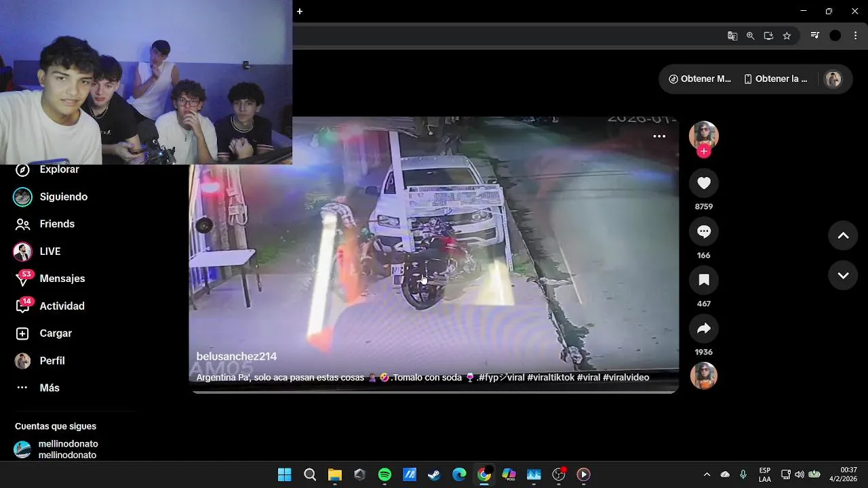Show hidden system tray icons
The height and width of the screenshot is (488, 868).
coord(707,474)
